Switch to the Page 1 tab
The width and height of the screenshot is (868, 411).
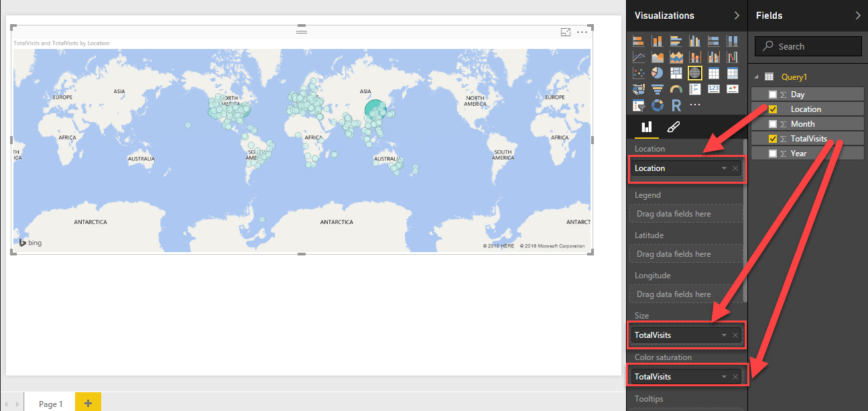tap(50, 404)
